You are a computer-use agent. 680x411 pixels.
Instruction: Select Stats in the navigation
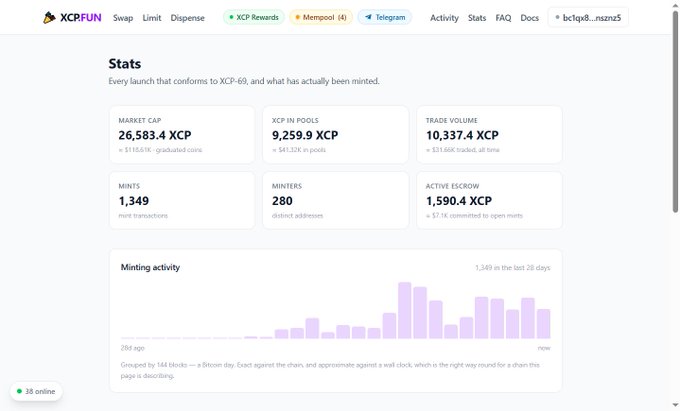tap(477, 18)
